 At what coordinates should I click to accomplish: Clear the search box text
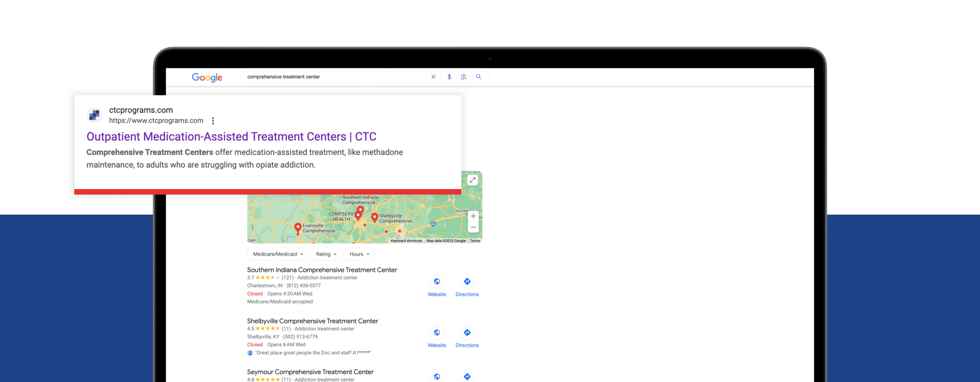click(x=433, y=77)
